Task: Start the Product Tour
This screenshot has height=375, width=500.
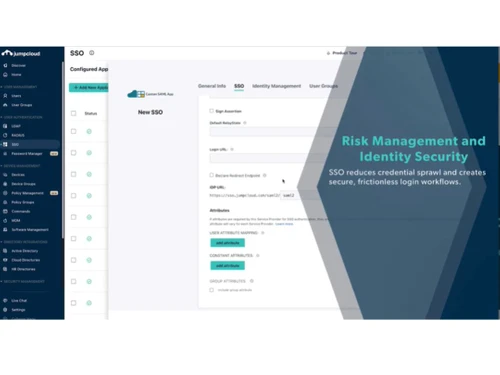Action: [342, 53]
